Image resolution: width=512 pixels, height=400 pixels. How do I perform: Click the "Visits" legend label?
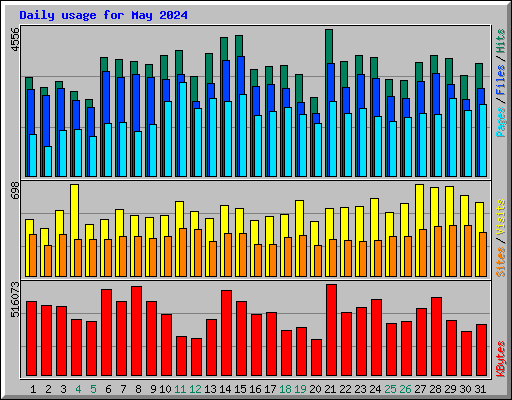tap(500, 218)
